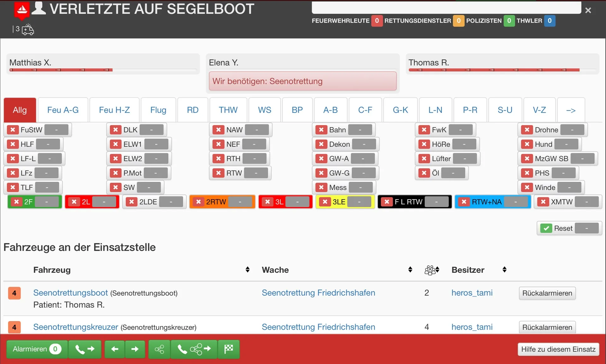Select the yellow 3LE vehicle group
Viewport: 606px width, 364px height.
point(339,202)
